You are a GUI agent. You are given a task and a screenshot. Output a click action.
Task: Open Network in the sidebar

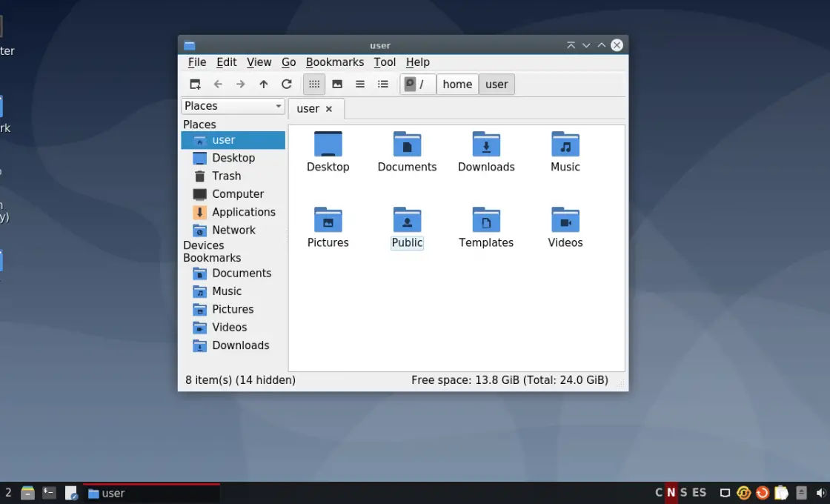click(233, 230)
